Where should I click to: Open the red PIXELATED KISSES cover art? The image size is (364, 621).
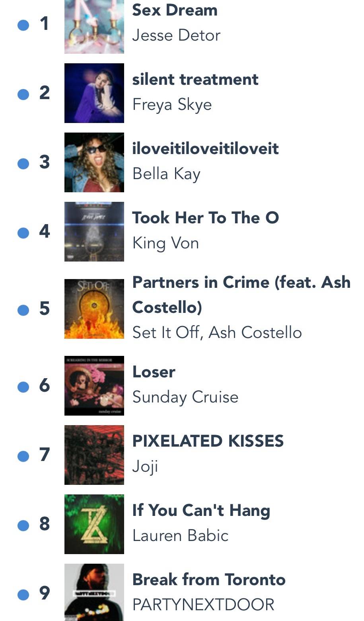pyautogui.click(x=94, y=455)
